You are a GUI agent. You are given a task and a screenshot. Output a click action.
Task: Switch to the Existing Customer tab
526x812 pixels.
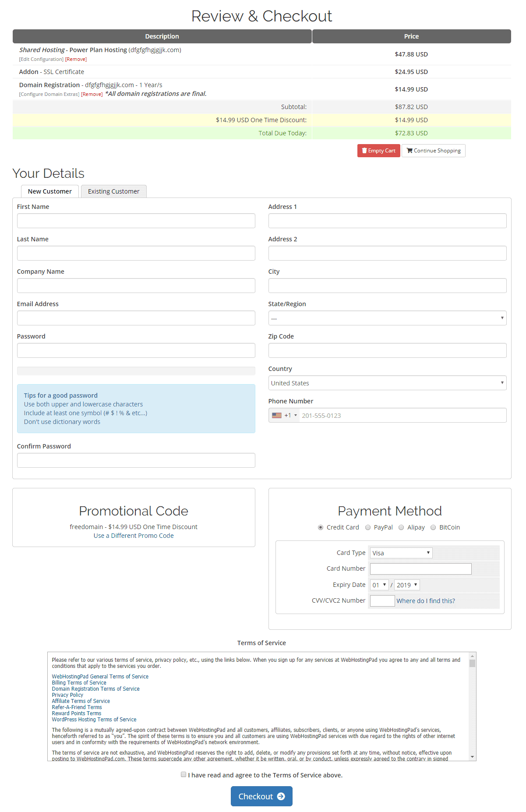[113, 191]
